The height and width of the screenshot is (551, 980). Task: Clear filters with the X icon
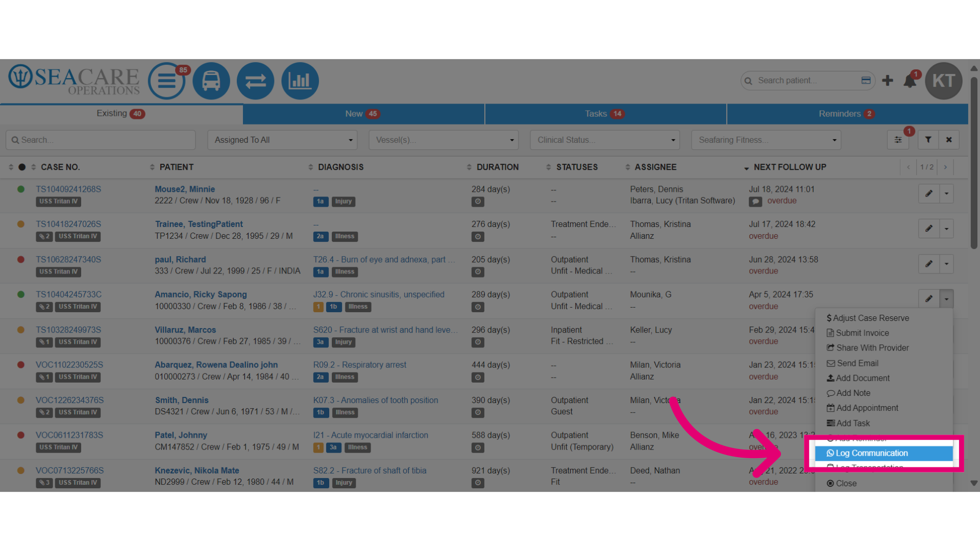coord(949,140)
